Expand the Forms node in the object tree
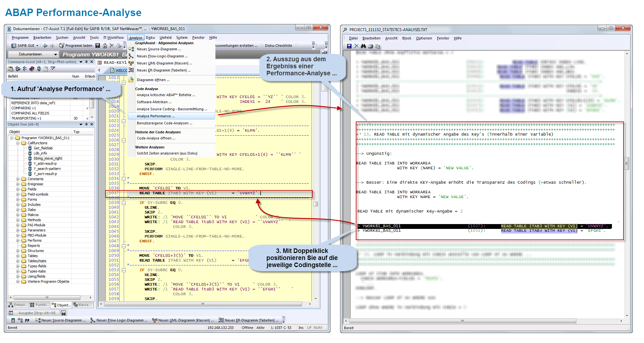This screenshot has width=644, height=343. click(x=18, y=200)
